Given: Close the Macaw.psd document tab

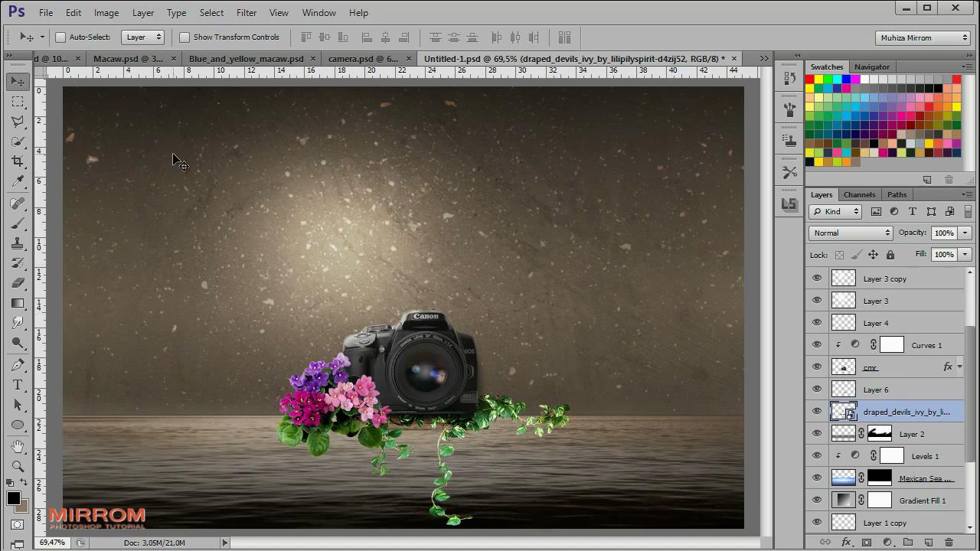Looking at the screenshot, I should (x=174, y=58).
